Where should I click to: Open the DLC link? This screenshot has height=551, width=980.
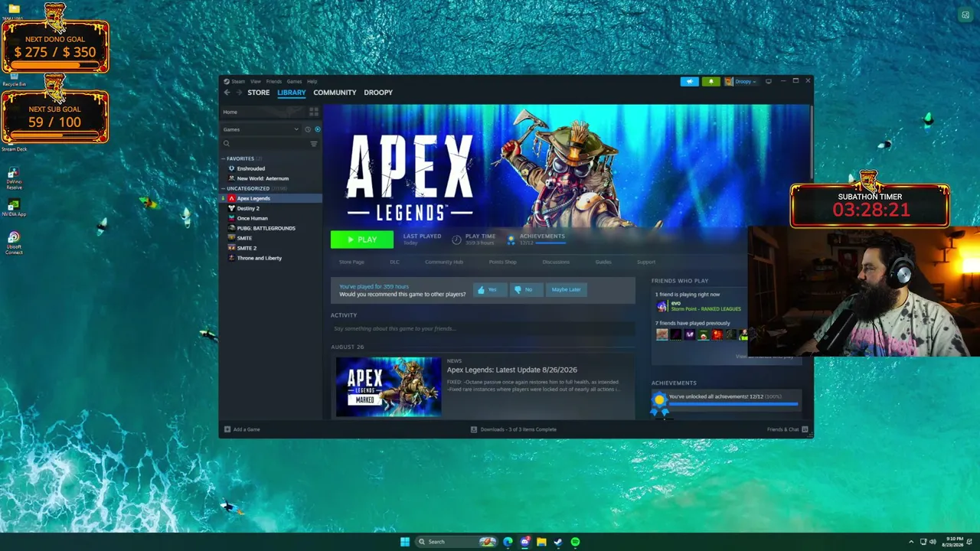394,262
